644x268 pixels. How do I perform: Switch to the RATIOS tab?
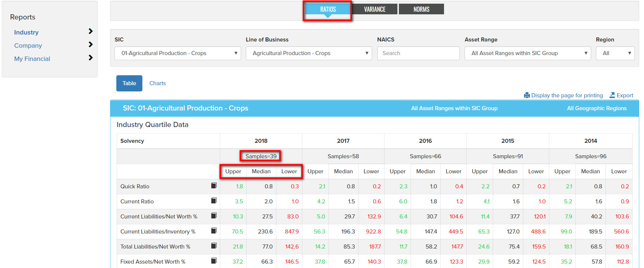tap(328, 9)
